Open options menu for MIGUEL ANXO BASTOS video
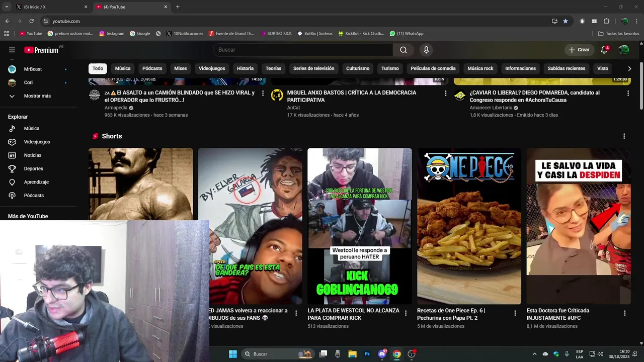644x362 pixels. coord(445,93)
